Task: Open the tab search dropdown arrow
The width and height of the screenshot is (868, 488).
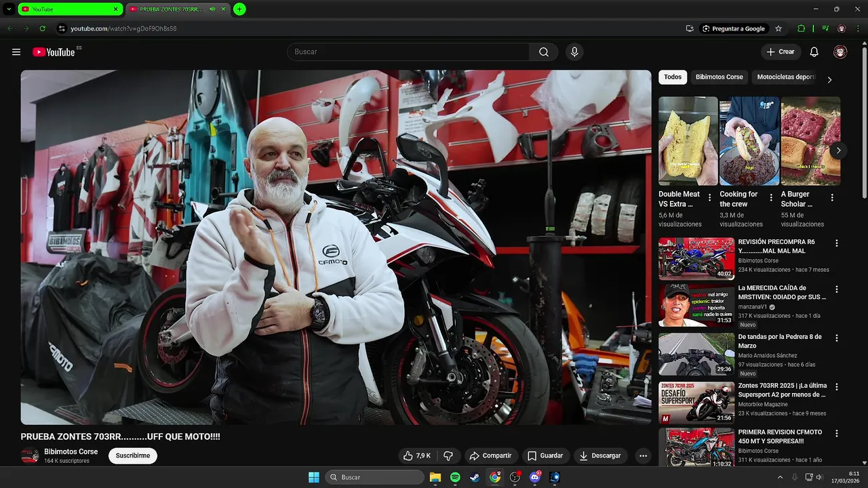Action: [9, 9]
